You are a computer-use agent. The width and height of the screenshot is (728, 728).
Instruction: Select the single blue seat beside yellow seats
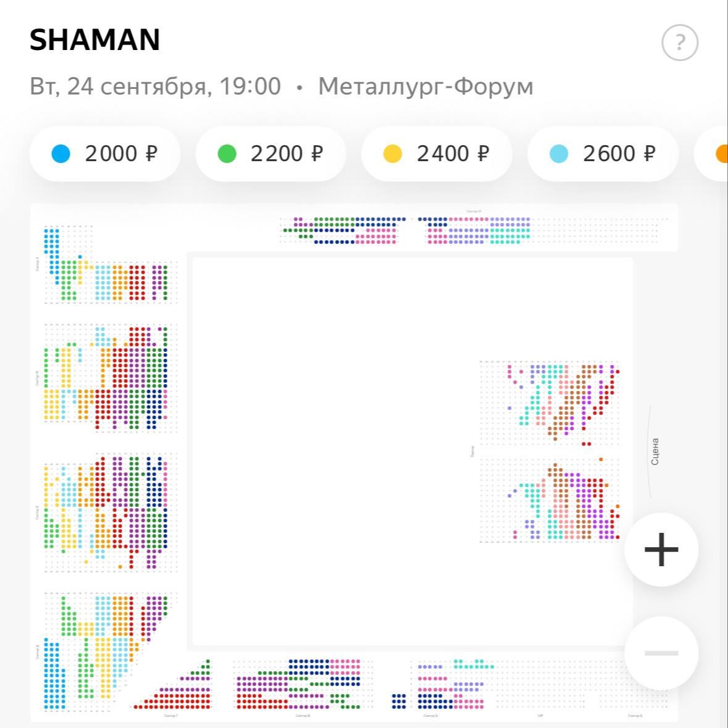[80, 257]
